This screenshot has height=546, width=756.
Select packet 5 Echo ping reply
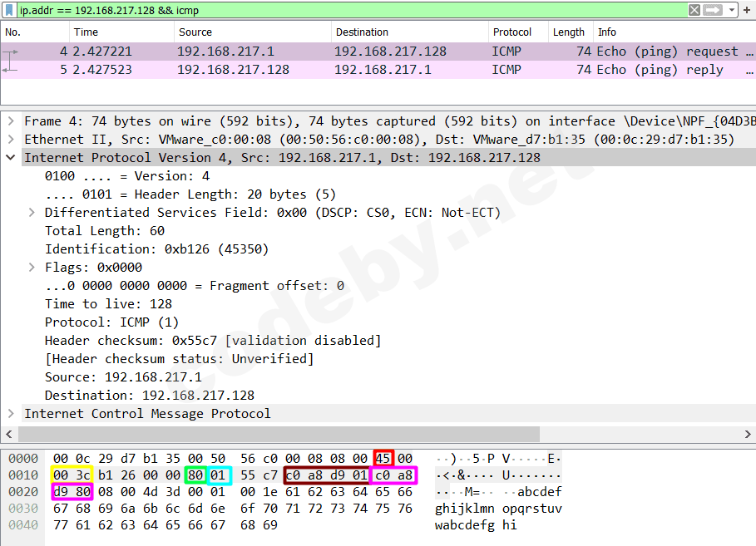click(378, 70)
